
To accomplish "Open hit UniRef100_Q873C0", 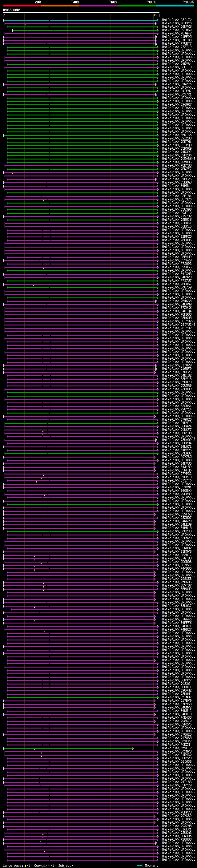I will tap(177, 199).
